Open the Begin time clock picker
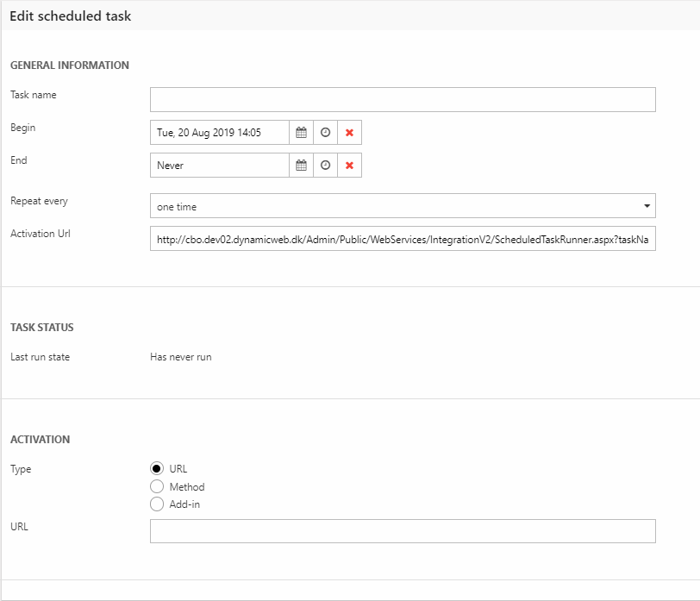The height and width of the screenshot is (601, 700). point(325,133)
